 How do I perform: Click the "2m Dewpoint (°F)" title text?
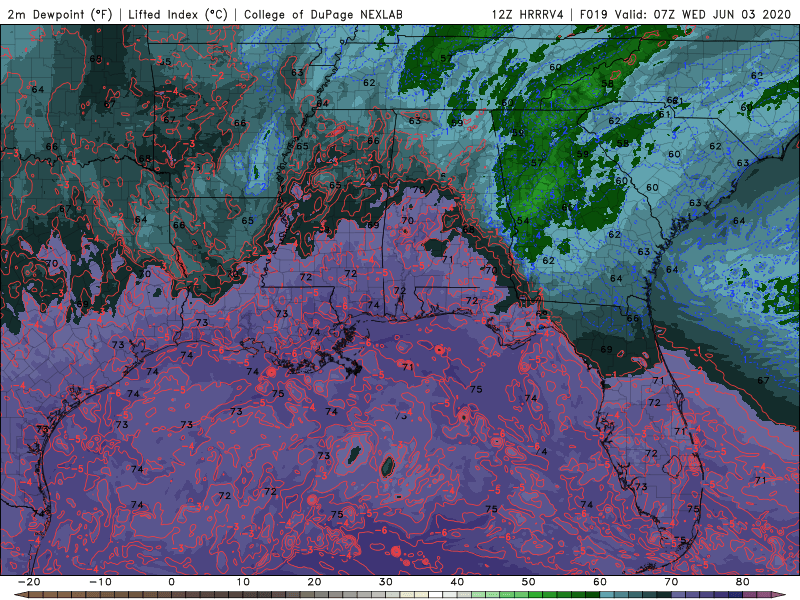pyautogui.click(x=60, y=14)
